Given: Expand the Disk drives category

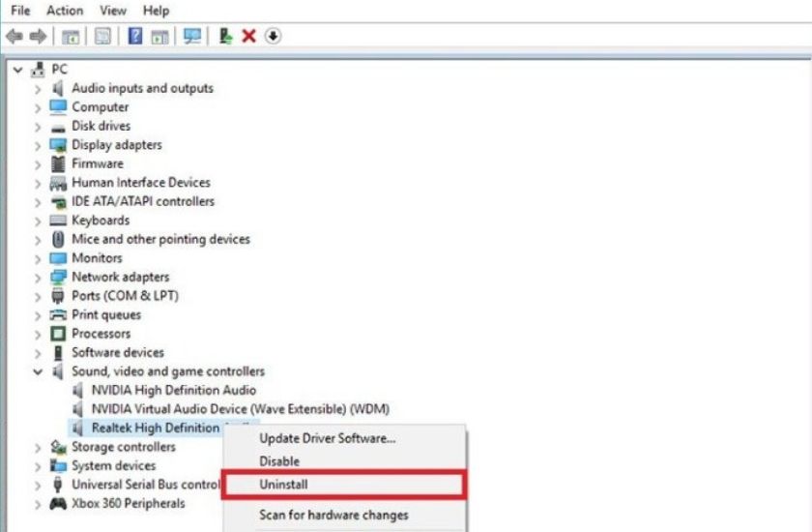Looking at the screenshot, I should (x=38, y=127).
